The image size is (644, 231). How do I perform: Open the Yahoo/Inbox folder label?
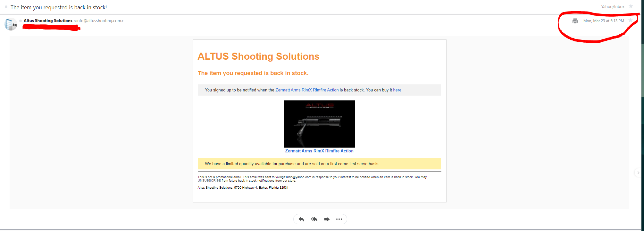tap(613, 7)
